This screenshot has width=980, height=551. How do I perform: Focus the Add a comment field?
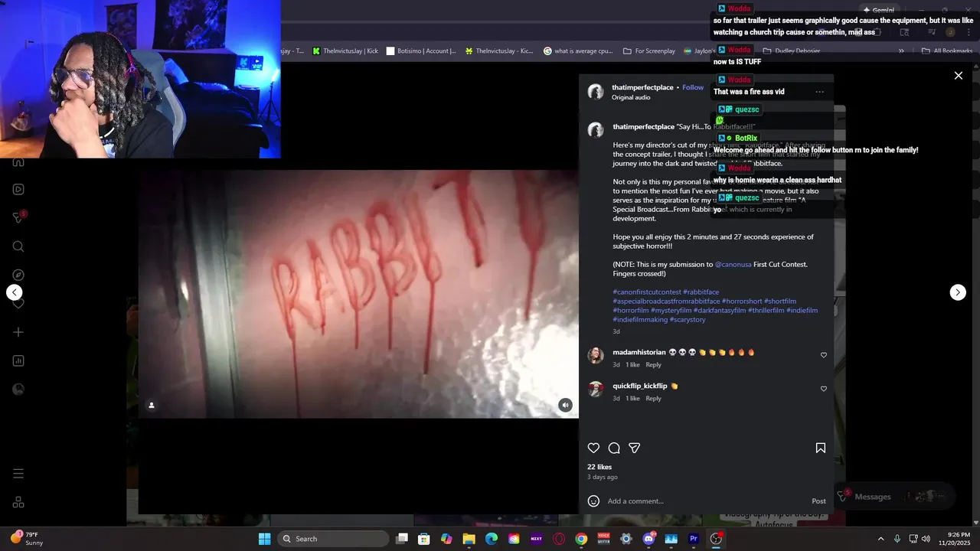click(704, 501)
